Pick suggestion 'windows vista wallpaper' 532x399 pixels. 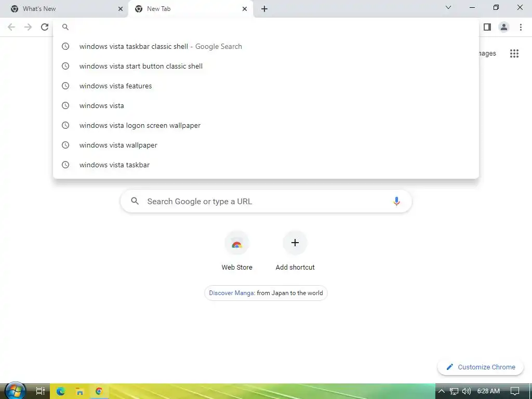(265, 145)
